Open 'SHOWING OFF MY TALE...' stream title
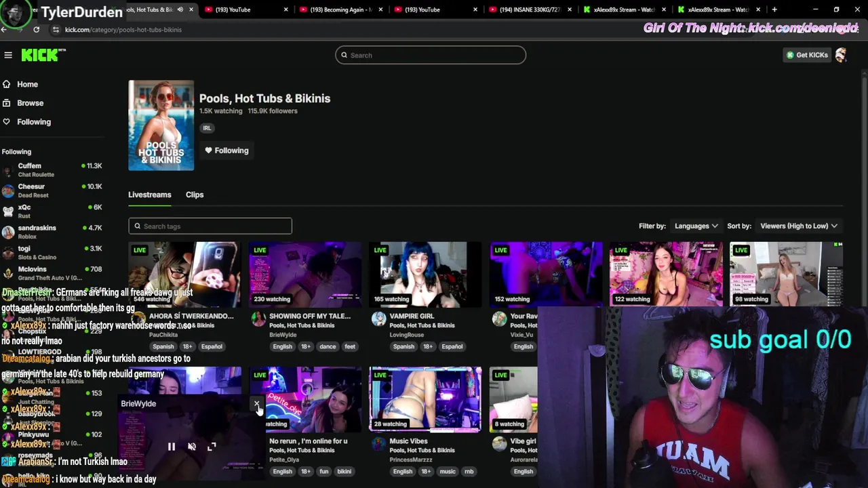This screenshot has height=488, width=868. 310,316
